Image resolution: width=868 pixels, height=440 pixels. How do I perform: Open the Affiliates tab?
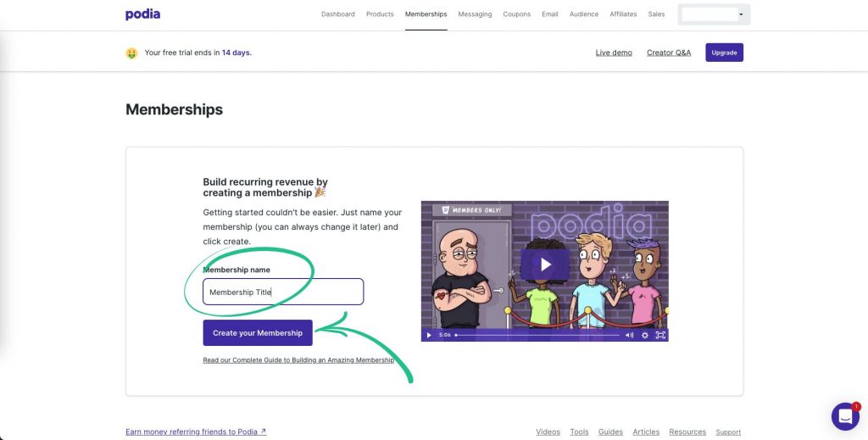623,14
